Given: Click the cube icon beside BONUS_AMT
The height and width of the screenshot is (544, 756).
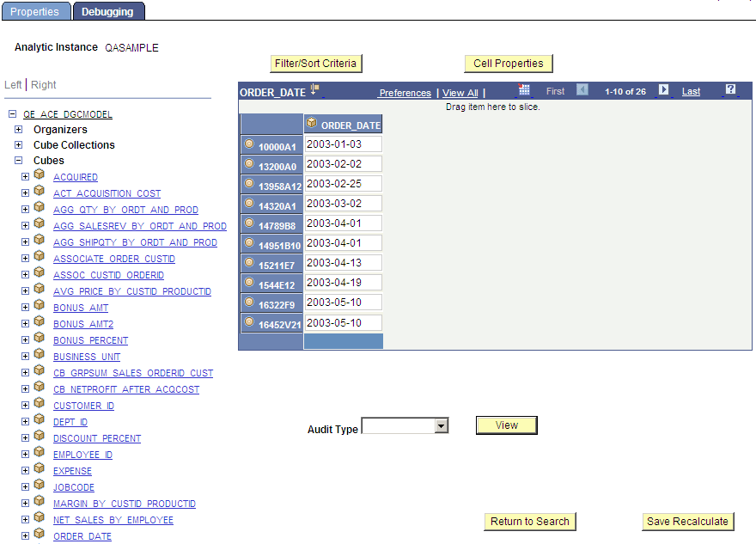Looking at the screenshot, I should coord(39,307).
